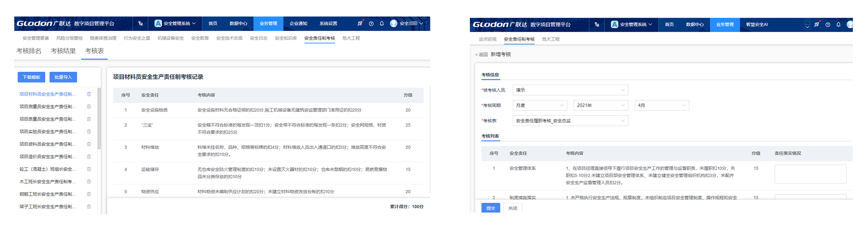Switch to the 考核排名 tab
The height and width of the screenshot is (234, 868).
[x=29, y=51]
